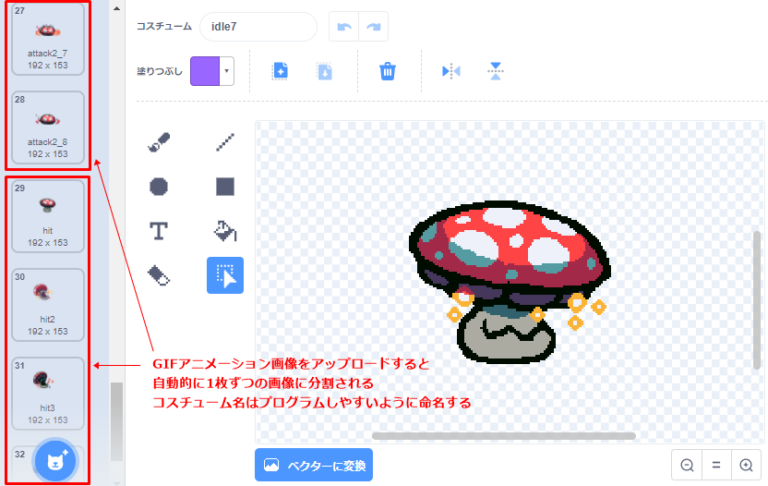Activate the Select marquee tool
The image size is (768, 486).
click(x=225, y=275)
